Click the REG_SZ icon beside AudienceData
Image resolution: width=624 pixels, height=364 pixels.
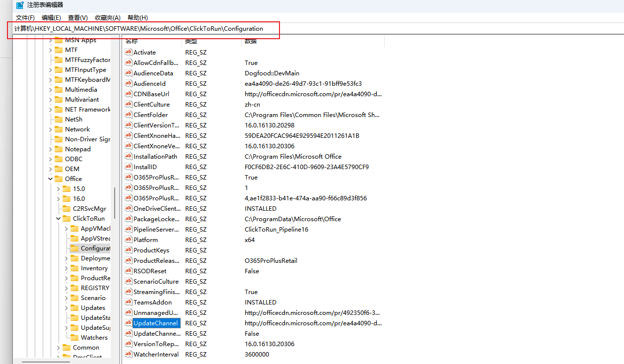[128, 73]
